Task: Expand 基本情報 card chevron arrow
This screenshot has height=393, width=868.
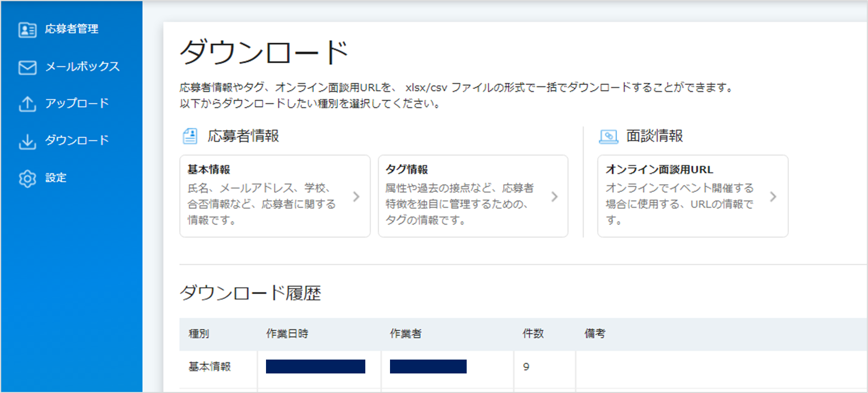Action: [356, 196]
